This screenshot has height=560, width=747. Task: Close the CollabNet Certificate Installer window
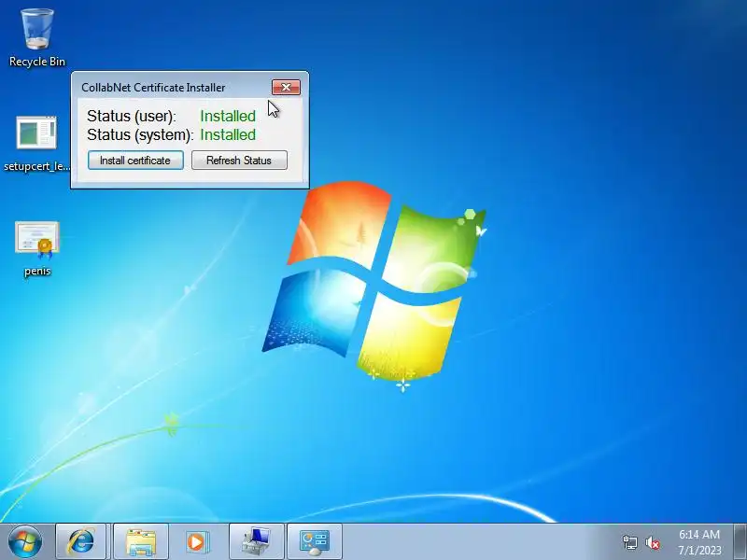tap(286, 87)
